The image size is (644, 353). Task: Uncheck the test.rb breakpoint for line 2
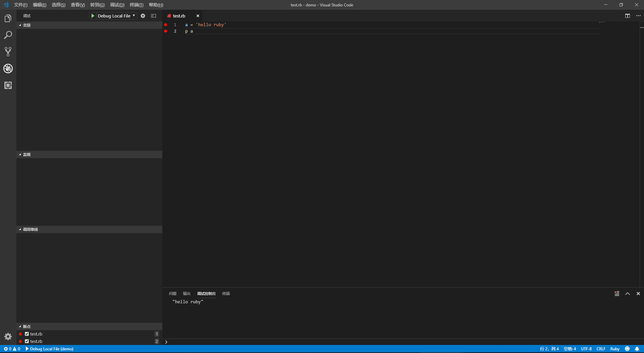[27, 341]
